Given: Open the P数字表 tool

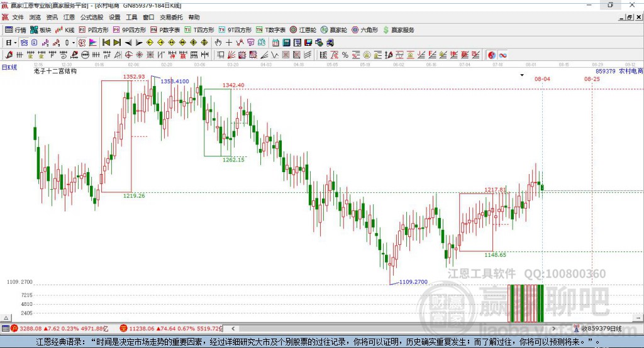Looking at the screenshot, I should pos(165,30).
